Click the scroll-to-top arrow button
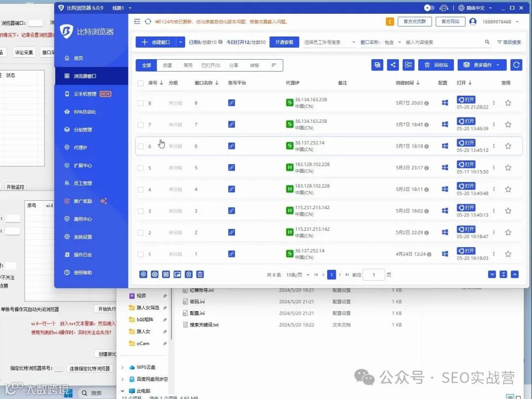Screen dimensions: 532x399 (515, 274)
